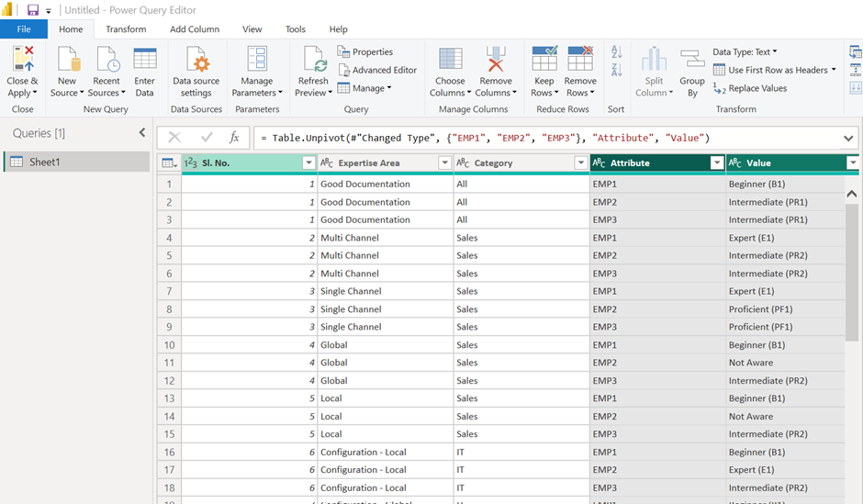The width and height of the screenshot is (863, 504).
Task: Sort descending with Z-A icon
Action: pos(616,70)
